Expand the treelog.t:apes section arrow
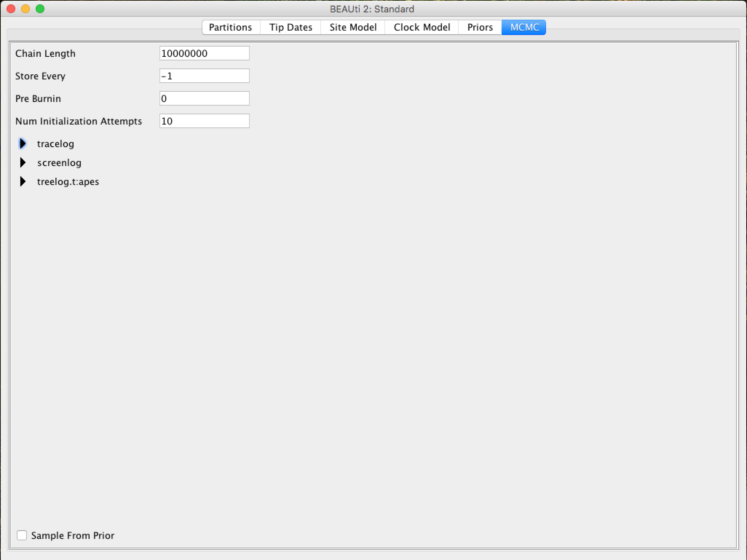Screen dimensions: 747x560 pos(23,182)
